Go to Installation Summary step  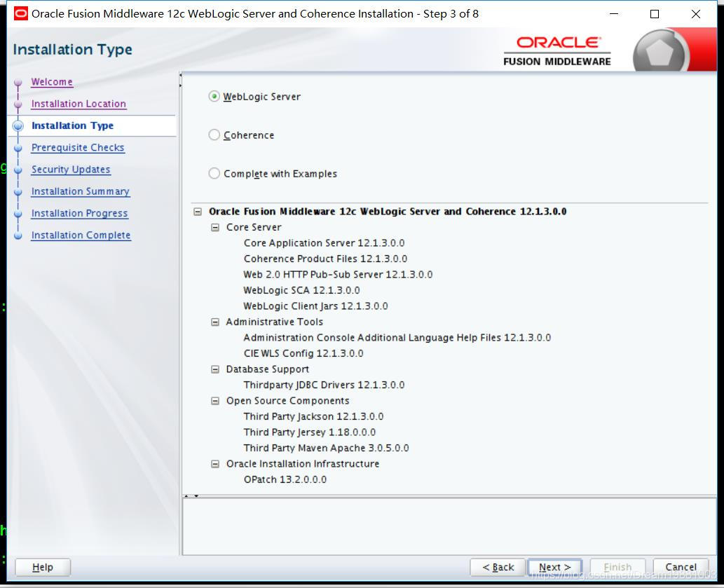point(81,191)
